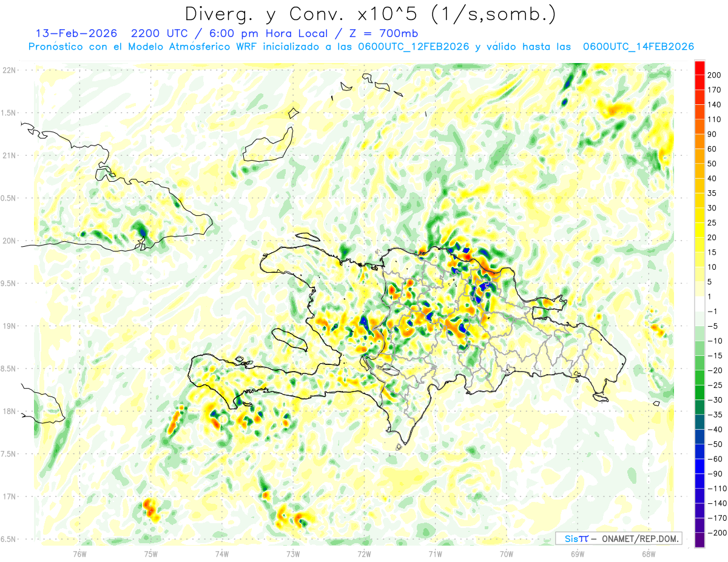
Task: Click the 17N latitude axis label
Action: click(x=9, y=497)
